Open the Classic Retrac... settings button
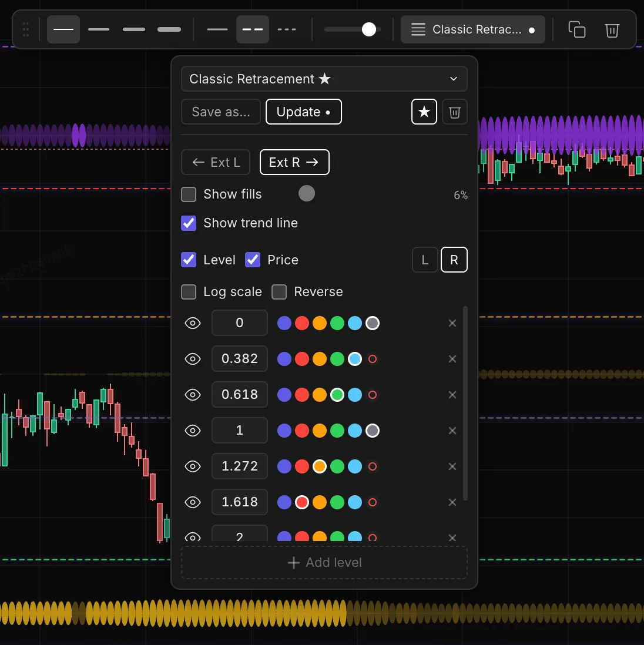Image resolution: width=644 pixels, height=645 pixels. pos(473,29)
